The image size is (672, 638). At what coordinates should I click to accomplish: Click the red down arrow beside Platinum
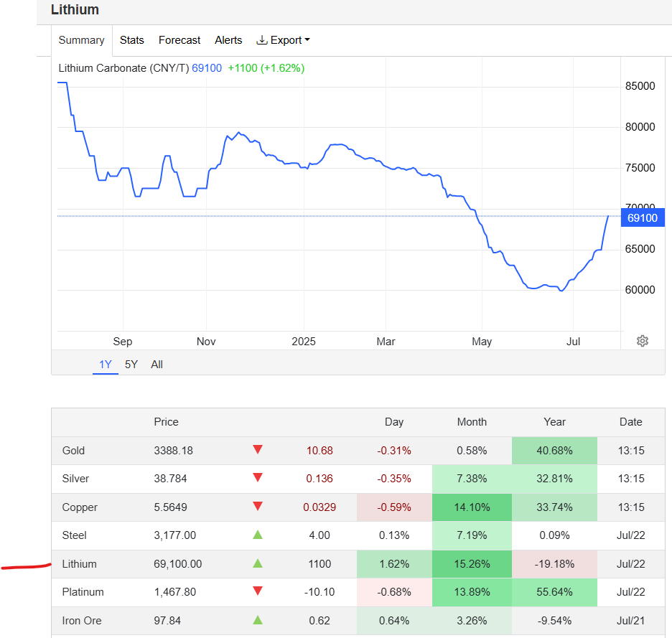(258, 592)
